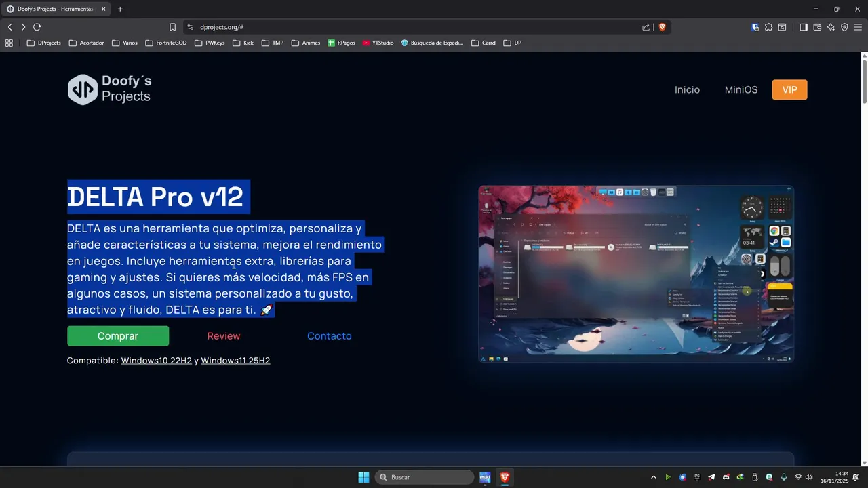Image resolution: width=868 pixels, height=488 pixels.
Task: Click the DELTA desktop preview image
Action: [636, 274]
